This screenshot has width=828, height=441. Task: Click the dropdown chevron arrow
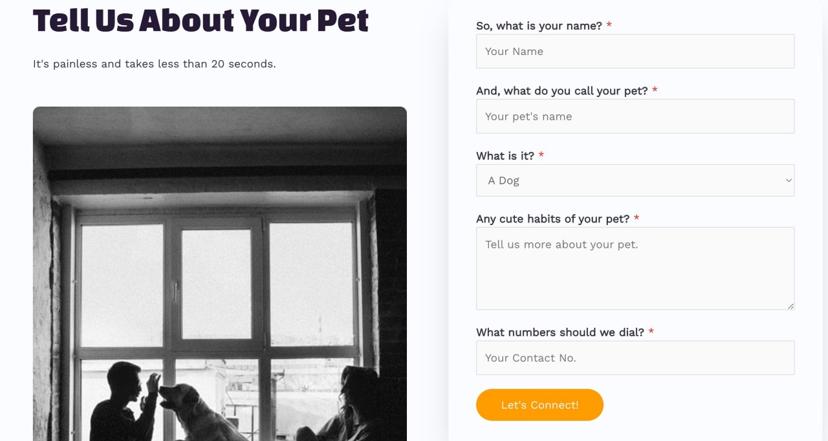(x=788, y=181)
